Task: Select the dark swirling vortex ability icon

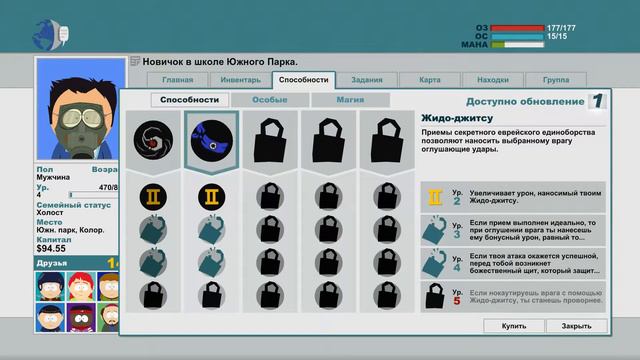Action: [153, 140]
